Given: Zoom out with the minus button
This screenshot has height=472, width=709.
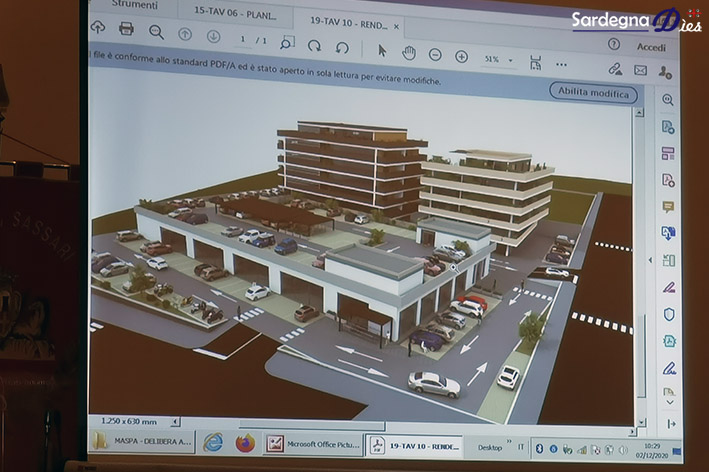Looking at the screenshot, I should tap(435, 55).
